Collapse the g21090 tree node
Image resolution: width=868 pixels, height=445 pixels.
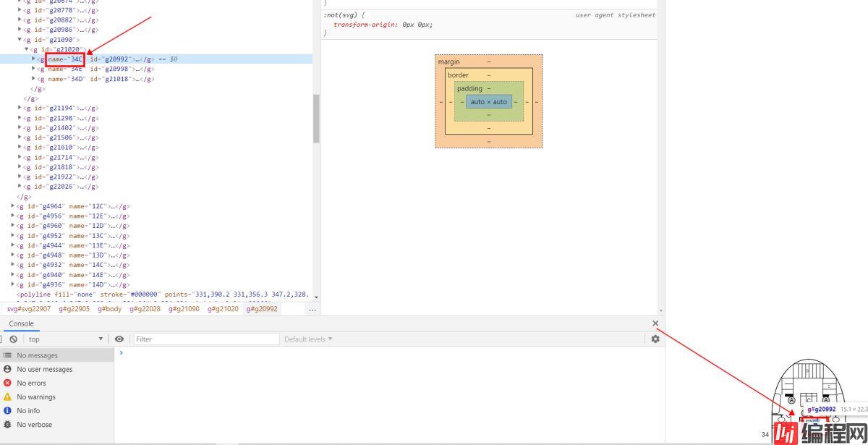pos(20,40)
